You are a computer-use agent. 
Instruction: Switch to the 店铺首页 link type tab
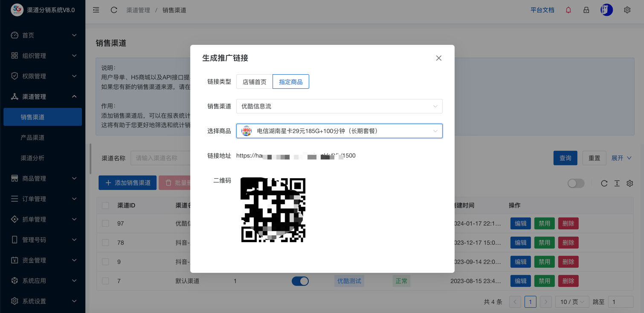tap(254, 81)
